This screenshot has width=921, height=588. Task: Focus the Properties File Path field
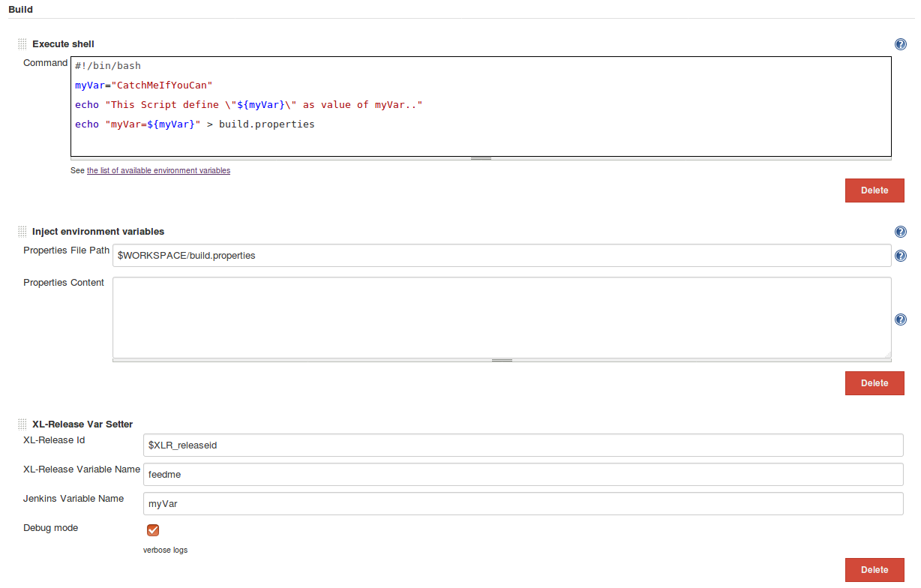tap(502, 256)
